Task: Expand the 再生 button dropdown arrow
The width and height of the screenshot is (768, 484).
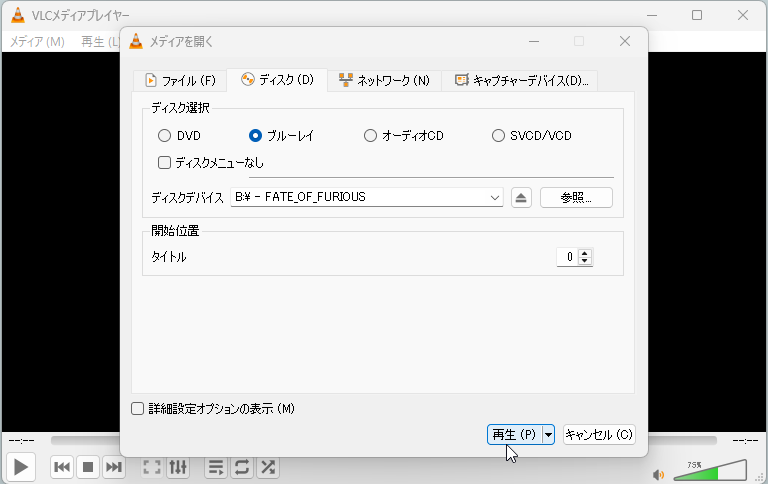Action: click(x=549, y=435)
